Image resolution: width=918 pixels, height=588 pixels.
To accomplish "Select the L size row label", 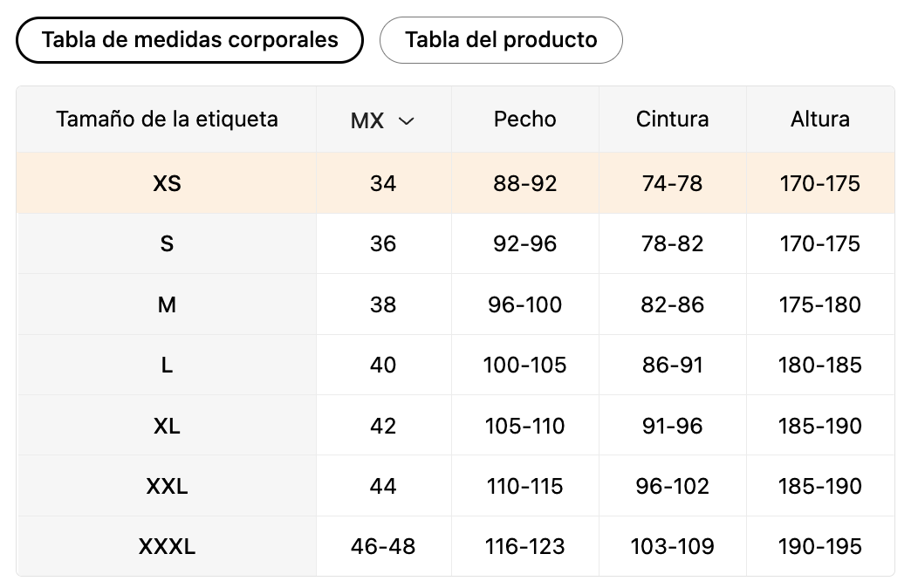I will pos(167,365).
